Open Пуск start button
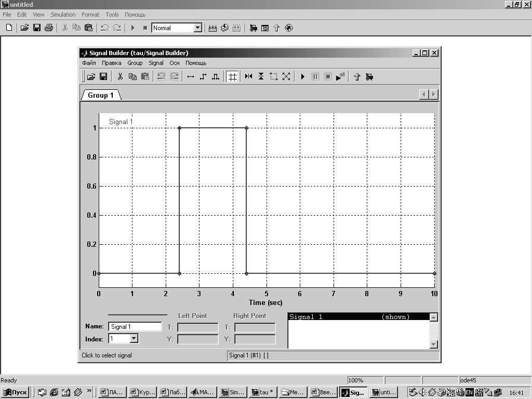Image resolution: width=532 pixels, height=399 pixels. tap(15, 392)
